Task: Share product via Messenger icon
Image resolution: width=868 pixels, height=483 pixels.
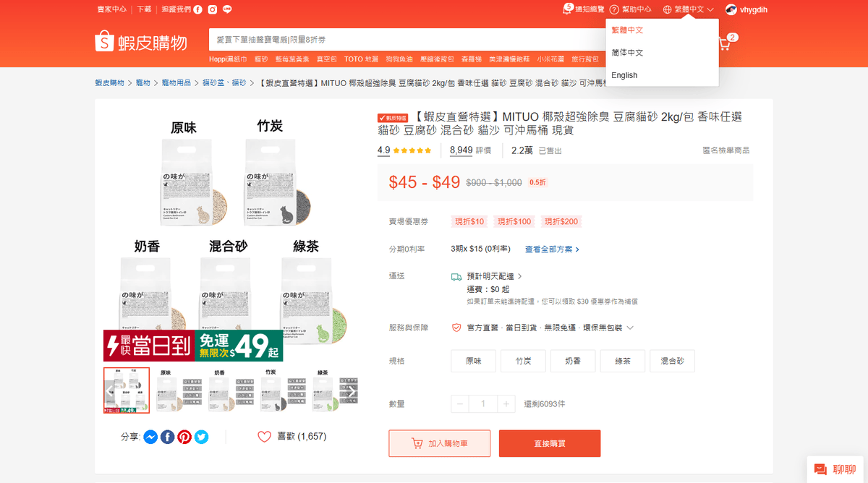Action: coord(150,437)
